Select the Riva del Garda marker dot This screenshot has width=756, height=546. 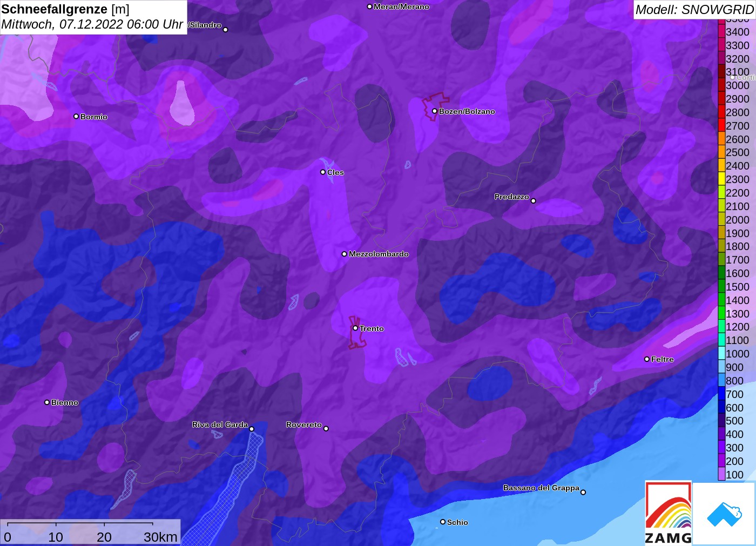252,429
